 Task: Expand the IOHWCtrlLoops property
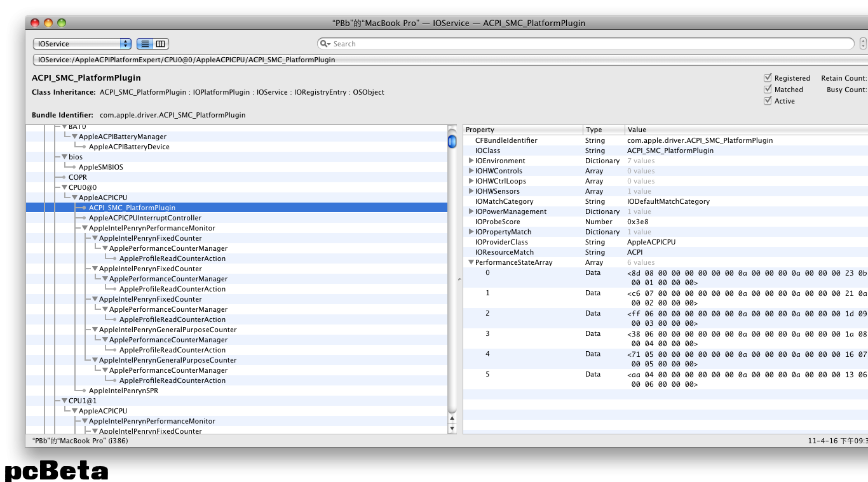point(471,181)
